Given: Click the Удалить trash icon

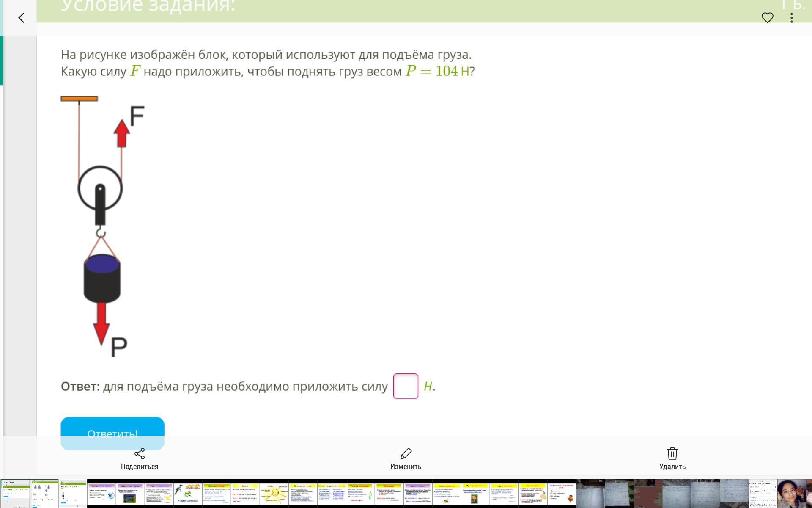Looking at the screenshot, I should pos(672,454).
